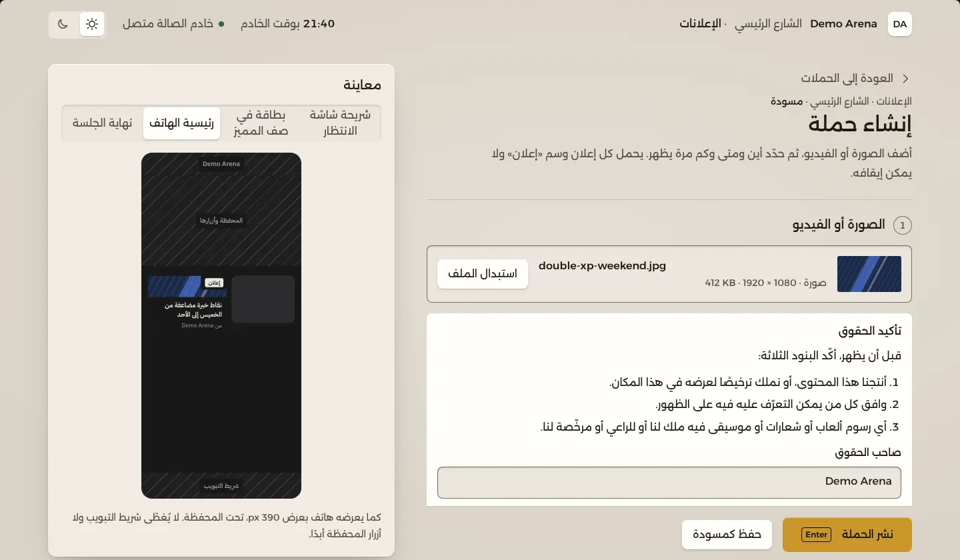This screenshot has width=960, height=560.
Task: Switch to the "شريحة شاشة الانتظار" preview tab
Action: pos(340,123)
